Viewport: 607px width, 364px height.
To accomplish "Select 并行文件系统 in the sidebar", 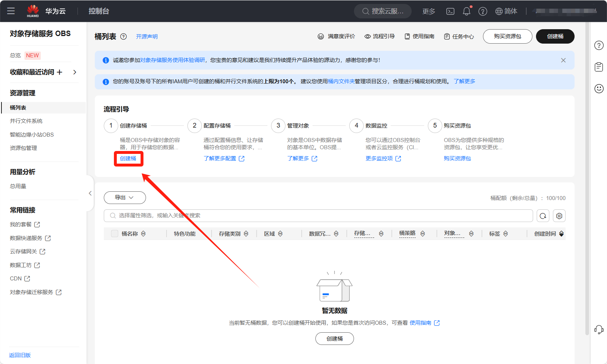I will [x=26, y=121].
